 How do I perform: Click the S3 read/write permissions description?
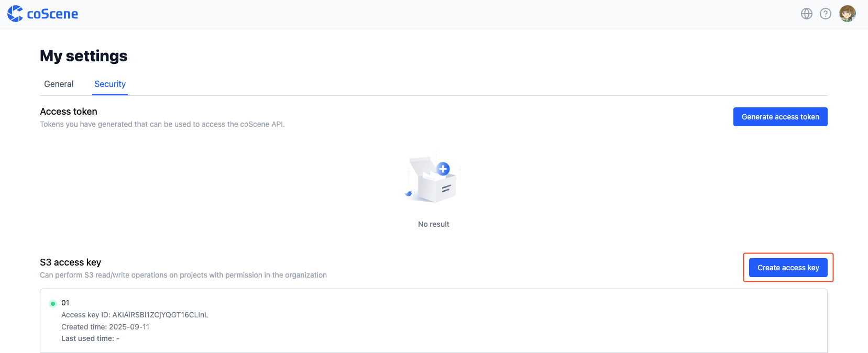click(x=183, y=275)
